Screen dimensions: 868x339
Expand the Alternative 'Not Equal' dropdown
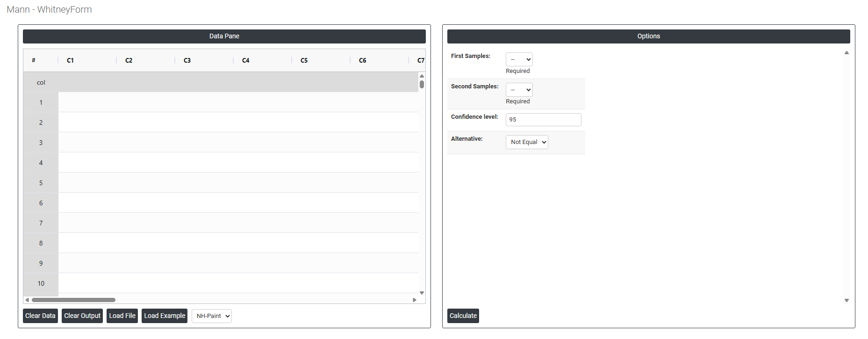[x=526, y=142]
